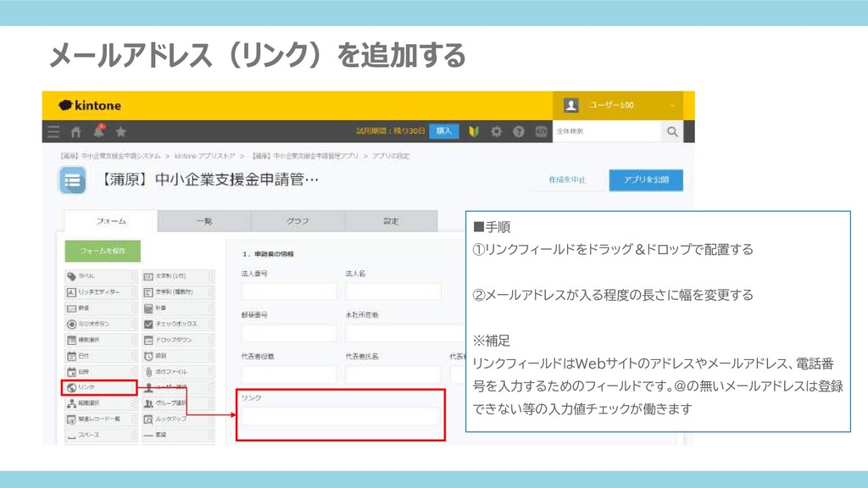Image resolution: width=868 pixels, height=488 pixels.
Task: Switch to the グラフ tab
Action: pos(298,221)
